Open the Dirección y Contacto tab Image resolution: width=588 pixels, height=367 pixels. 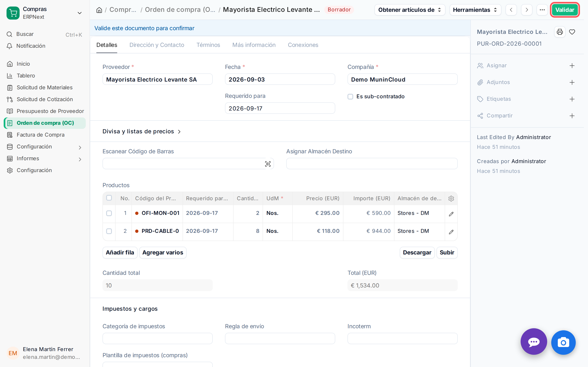[x=157, y=45]
